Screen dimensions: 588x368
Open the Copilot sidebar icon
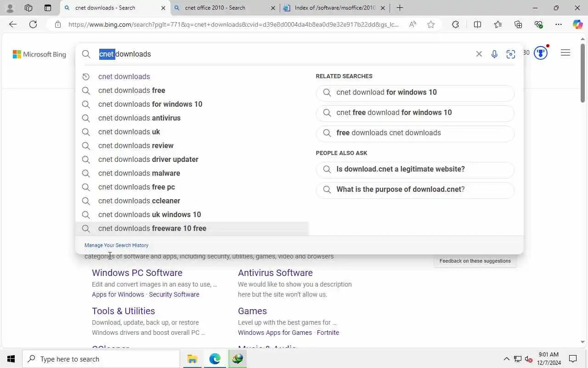[577, 24]
